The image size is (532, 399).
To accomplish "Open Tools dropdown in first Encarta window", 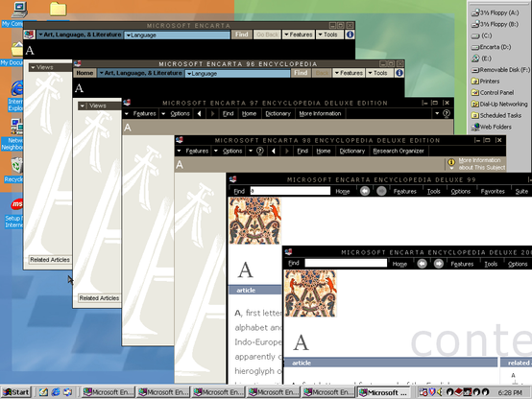I will coord(329,35).
